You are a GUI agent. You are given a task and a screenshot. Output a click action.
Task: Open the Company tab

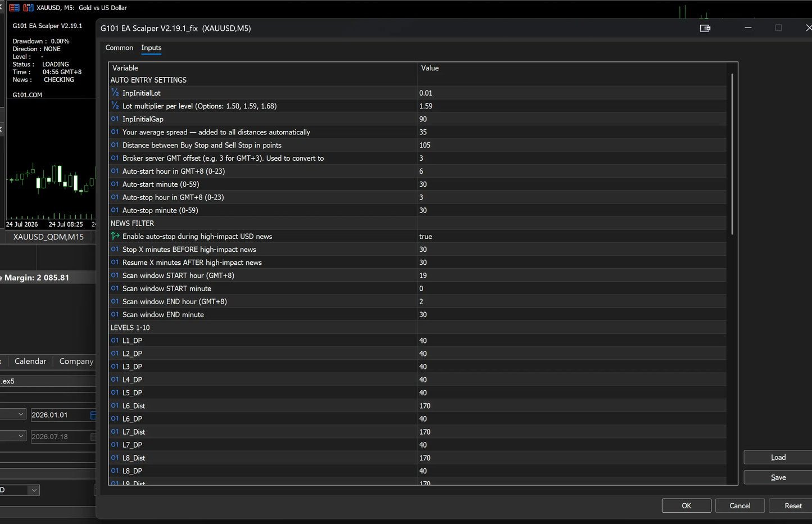(x=76, y=362)
